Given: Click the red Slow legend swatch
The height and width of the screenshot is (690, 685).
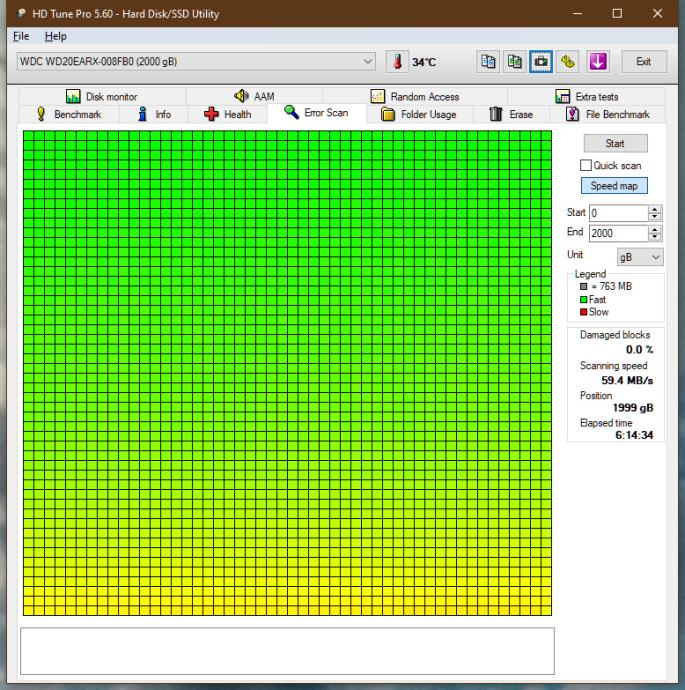Looking at the screenshot, I should pyautogui.click(x=582, y=312).
